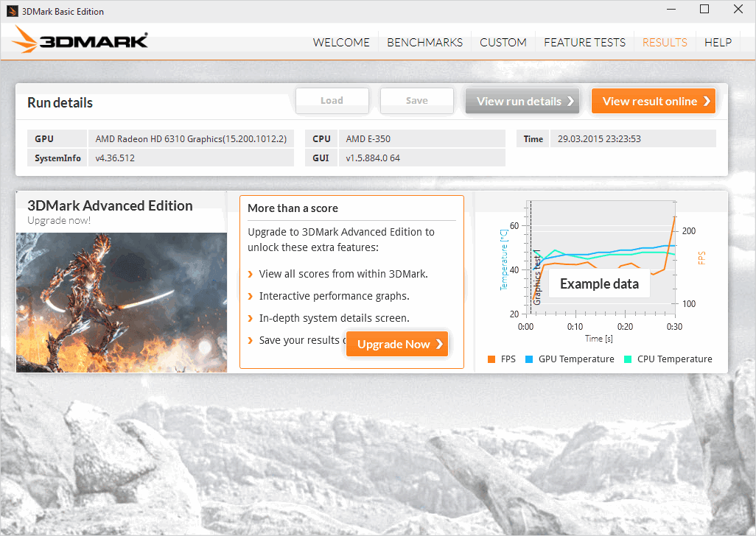Viewport: 756px width, 536px height.
Task: Click the orange FPS legend swatch
Action: (x=491, y=359)
